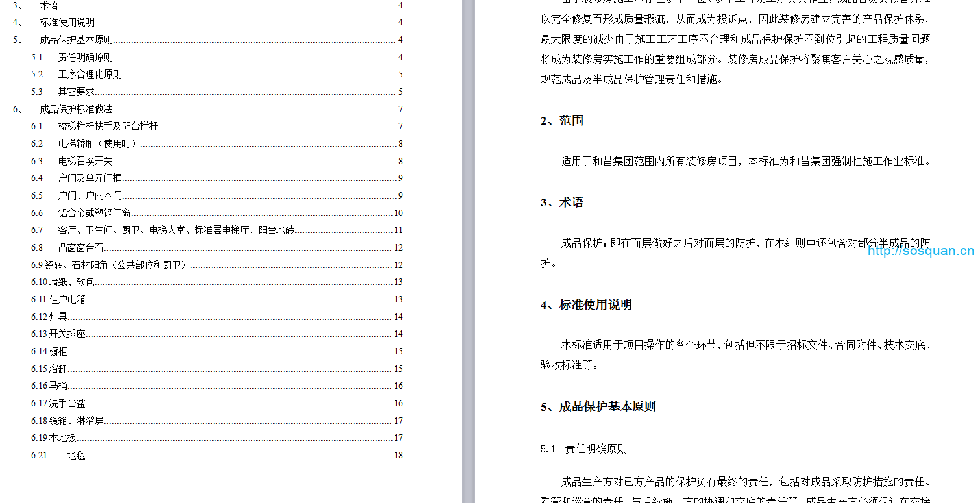Click the "4、标准使用说明" heading in the document body

click(586, 305)
